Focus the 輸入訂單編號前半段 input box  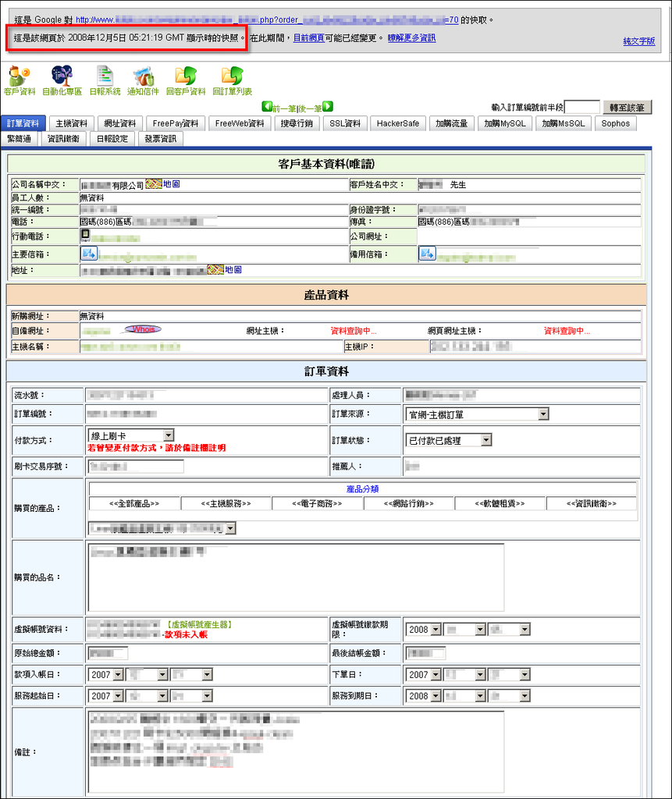[x=582, y=107]
